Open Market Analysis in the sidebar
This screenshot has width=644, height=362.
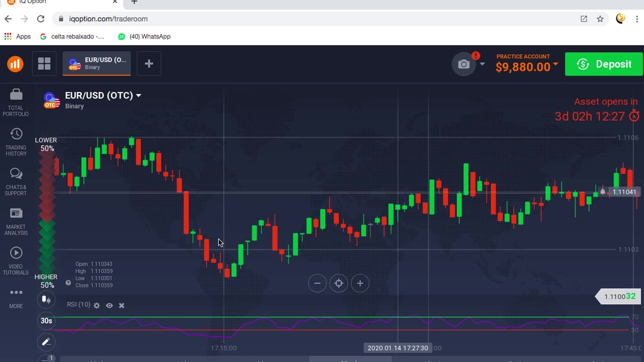tap(16, 222)
